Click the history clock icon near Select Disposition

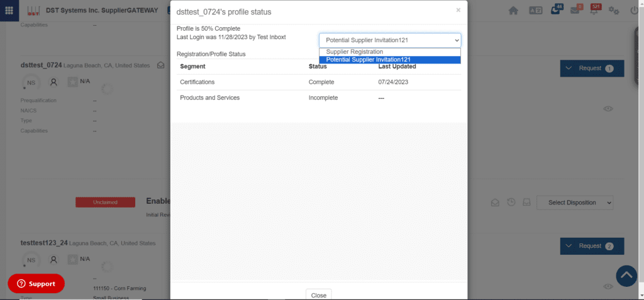tap(511, 202)
